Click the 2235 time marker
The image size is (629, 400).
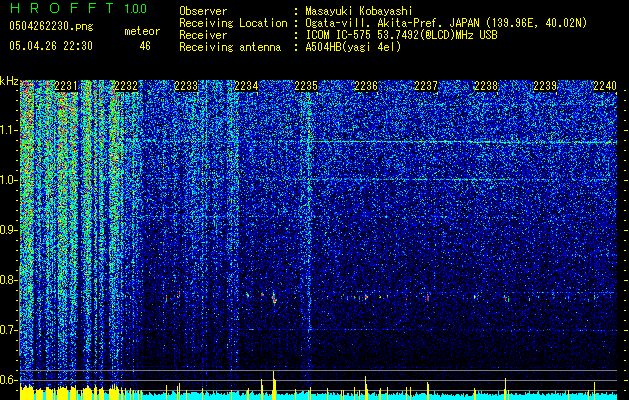coord(306,86)
